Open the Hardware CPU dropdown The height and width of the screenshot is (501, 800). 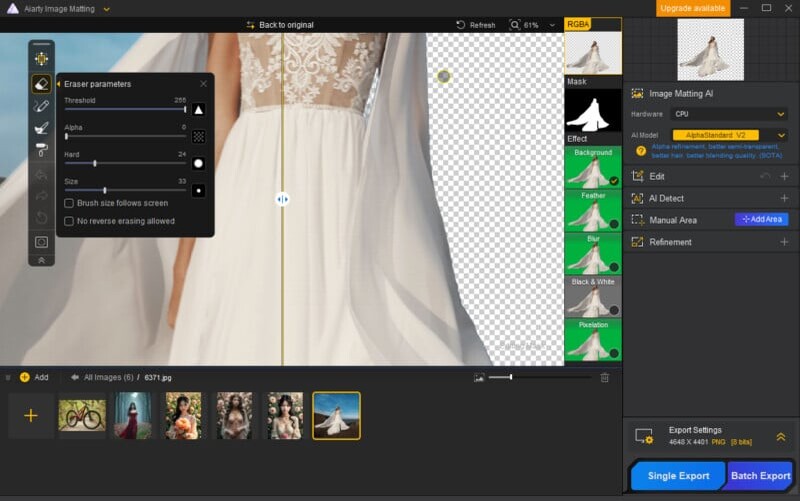[730, 114]
